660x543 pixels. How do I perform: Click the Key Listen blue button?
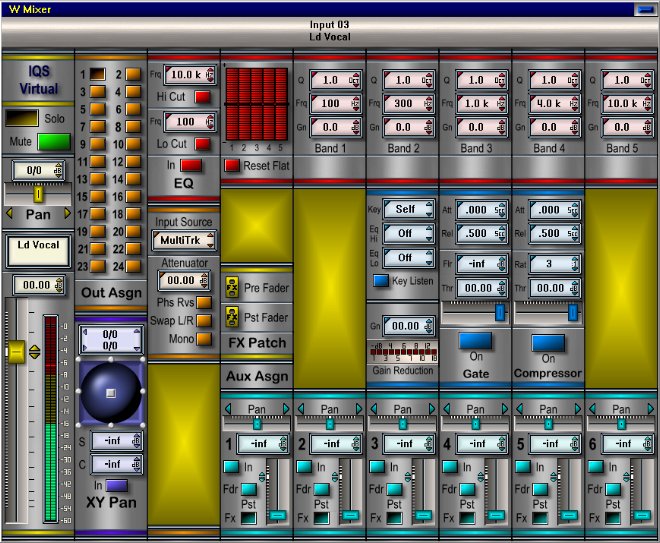click(x=381, y=281)
